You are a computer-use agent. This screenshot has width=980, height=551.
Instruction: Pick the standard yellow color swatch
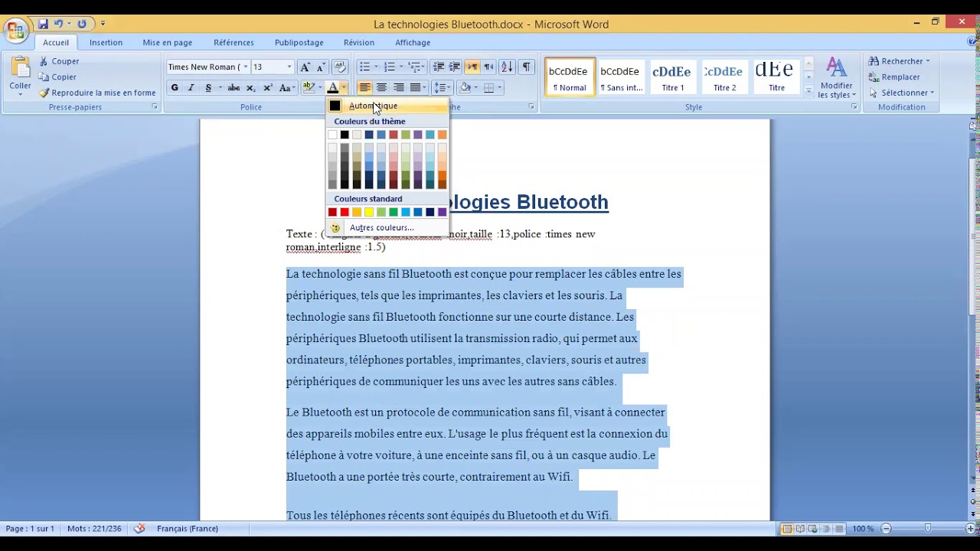coord(369,212)
